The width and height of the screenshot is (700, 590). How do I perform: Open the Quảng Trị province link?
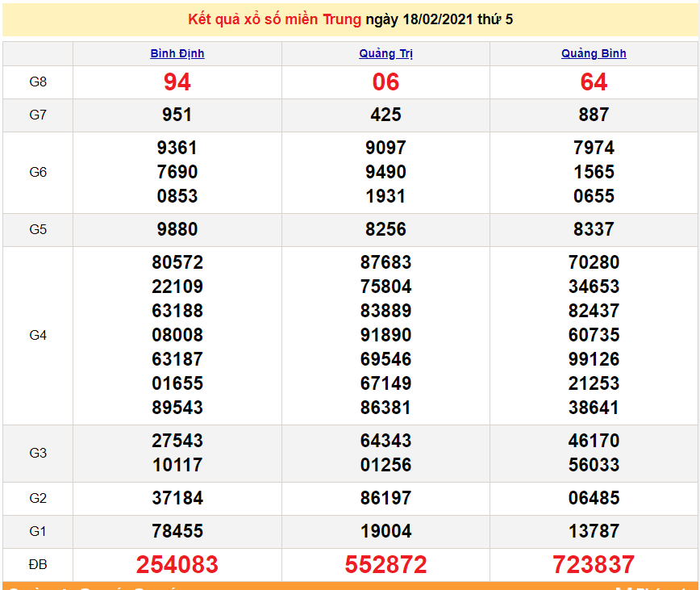[385, 54]
